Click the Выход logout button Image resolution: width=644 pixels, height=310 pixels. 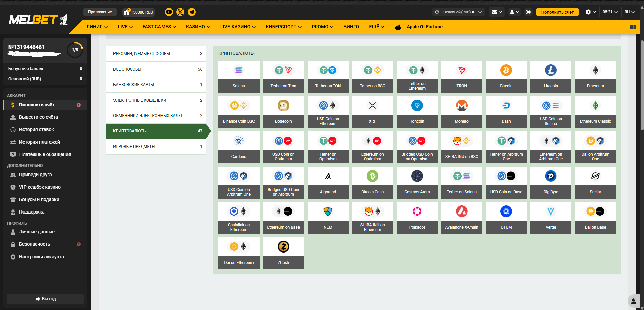click(45, 299)
